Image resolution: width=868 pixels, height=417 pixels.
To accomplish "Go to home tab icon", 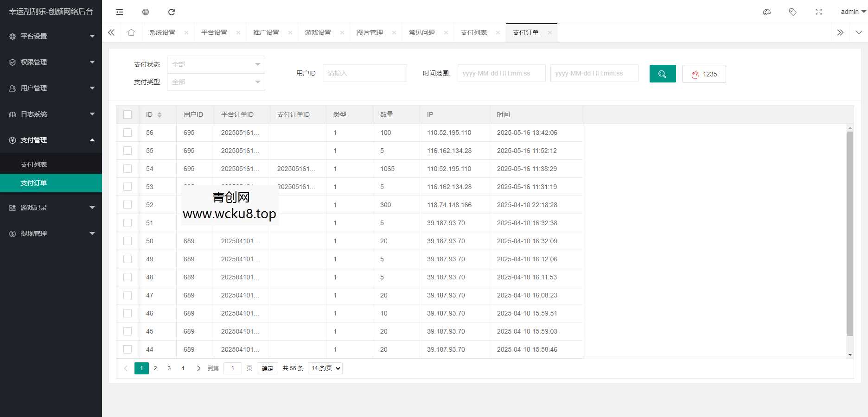I will click(131, 32).
